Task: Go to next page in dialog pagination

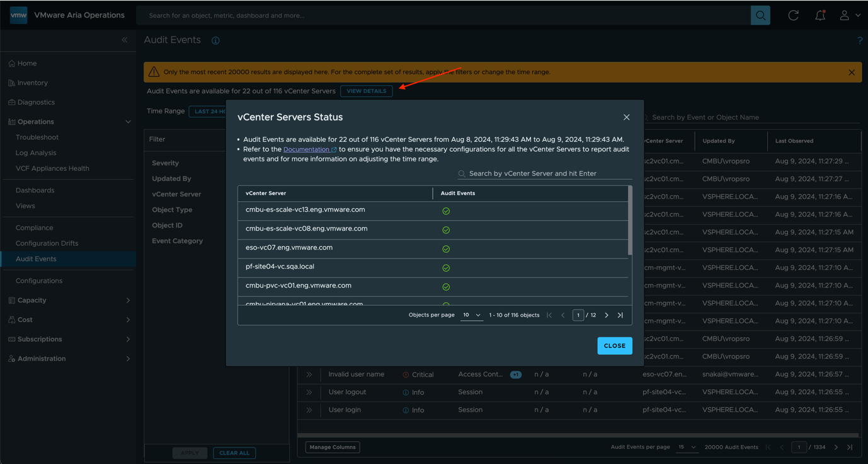Action: (x=607, y=315)
